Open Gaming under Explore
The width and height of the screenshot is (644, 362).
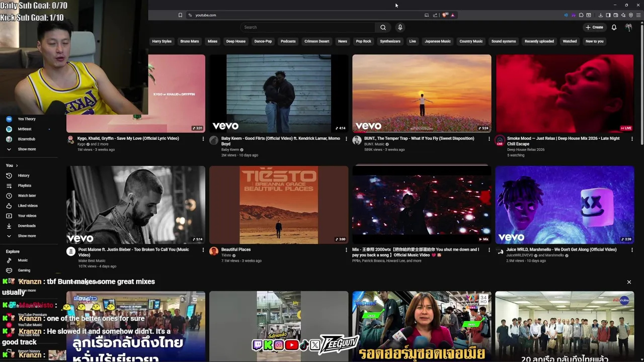(24, 270)
